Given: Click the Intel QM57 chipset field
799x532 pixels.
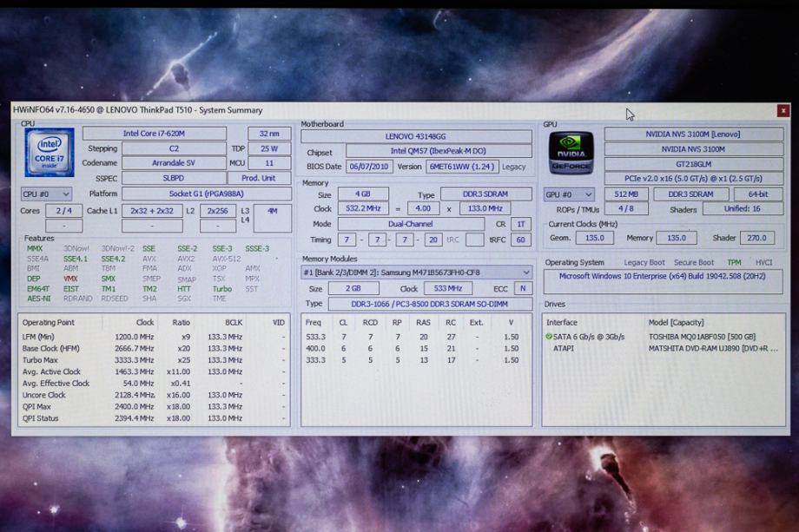Looking at the screenshot, I should 439,152.
